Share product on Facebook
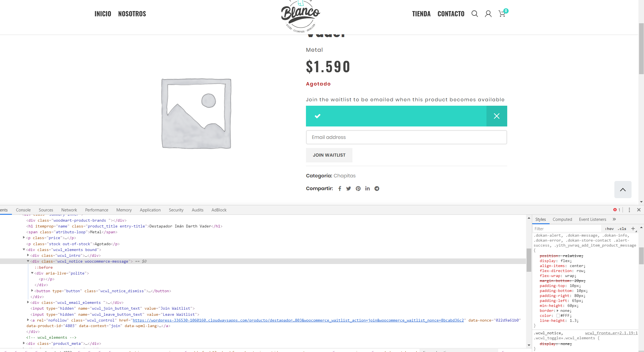This screenshot has height=352, width=644. click(340, 188)
